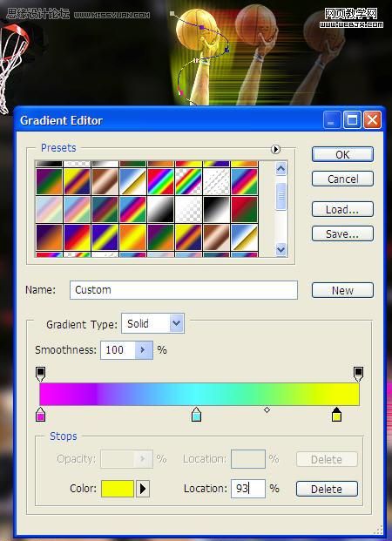This screenshot has height=541, width=392.
Task: Select the full rainbow spectrum gradient preset
Action: [x=160, y=181]
